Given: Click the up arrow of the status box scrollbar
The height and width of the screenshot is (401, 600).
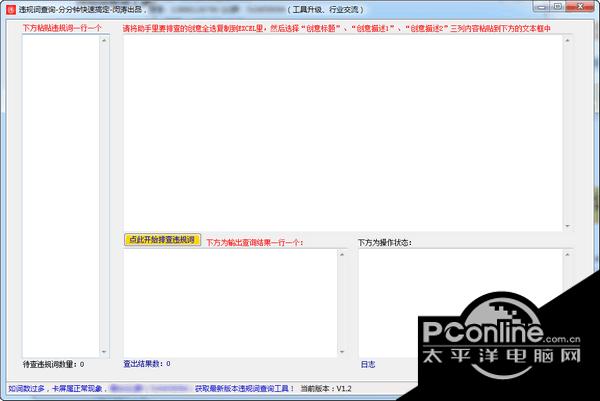Looking at the screenshot, I should pyautogui.click(x=567, y=254).
